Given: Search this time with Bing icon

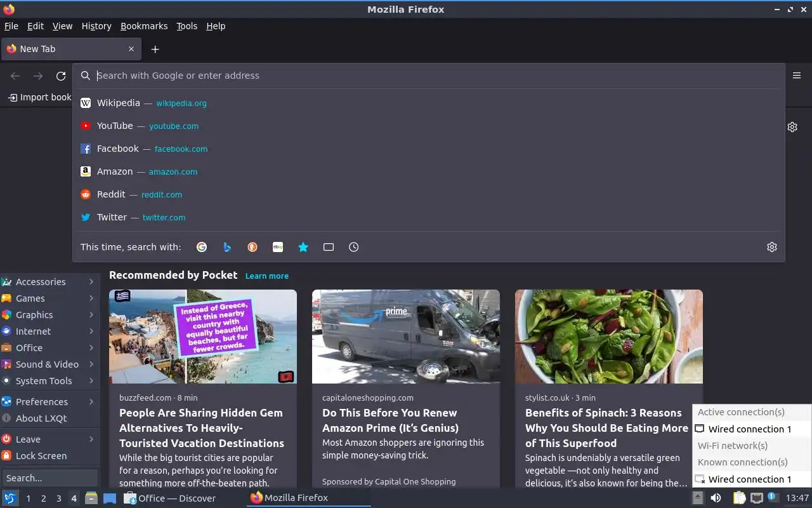Looking at the screenshot, I should click(227, 247).
